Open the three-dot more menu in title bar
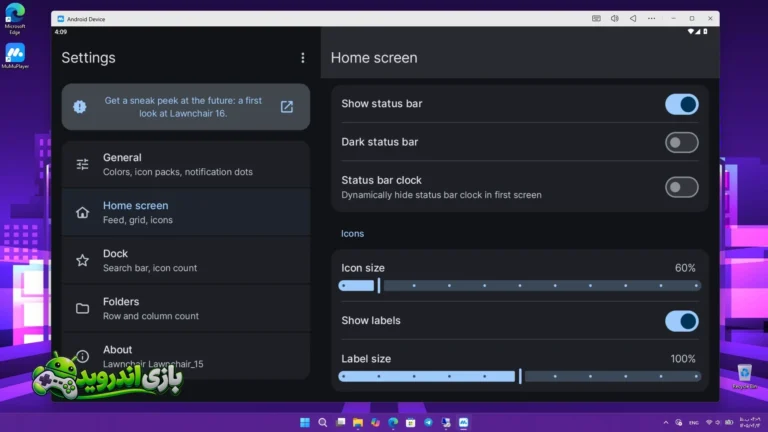The height and width of the screenshot is (432, 768). (x=651, y=19)
